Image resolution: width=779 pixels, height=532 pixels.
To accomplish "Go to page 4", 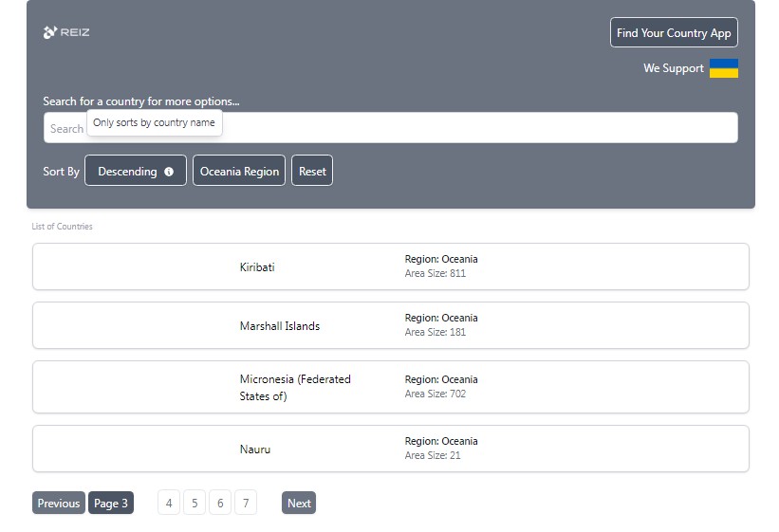I will pyautogui.click(x=169, y=504).
